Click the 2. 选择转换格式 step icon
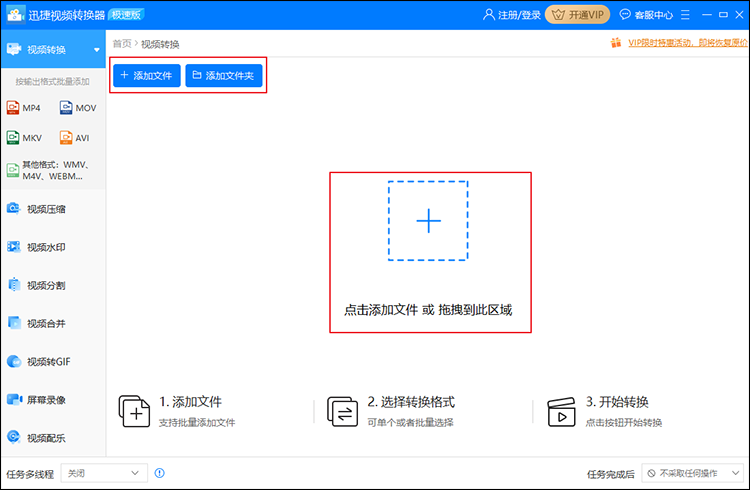The image size is (750, 490). [342, 411]
